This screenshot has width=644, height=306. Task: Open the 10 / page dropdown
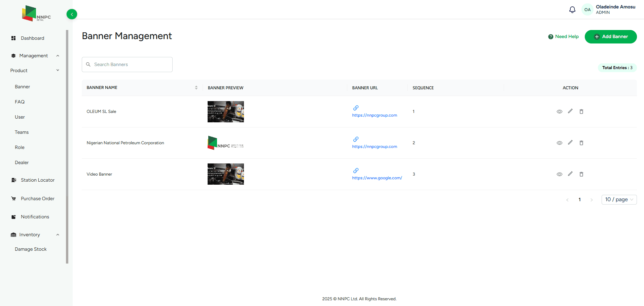(x=619, y=200)
